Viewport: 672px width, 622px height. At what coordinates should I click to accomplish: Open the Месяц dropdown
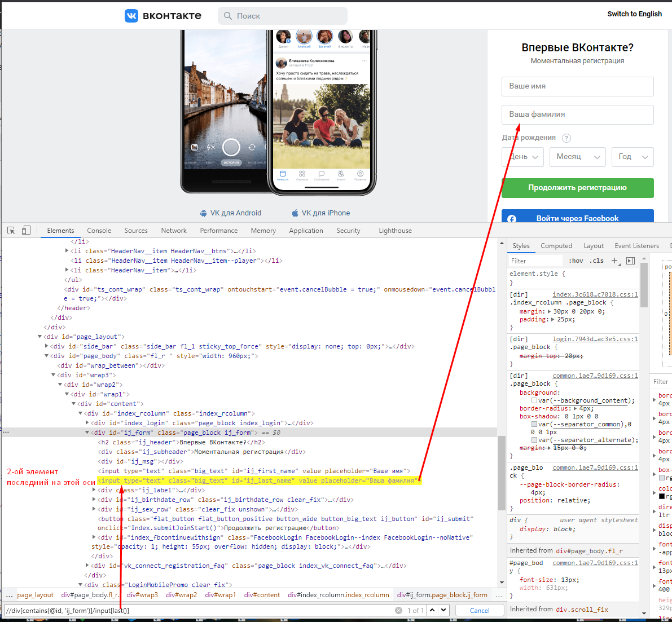[x=578, y=157]
